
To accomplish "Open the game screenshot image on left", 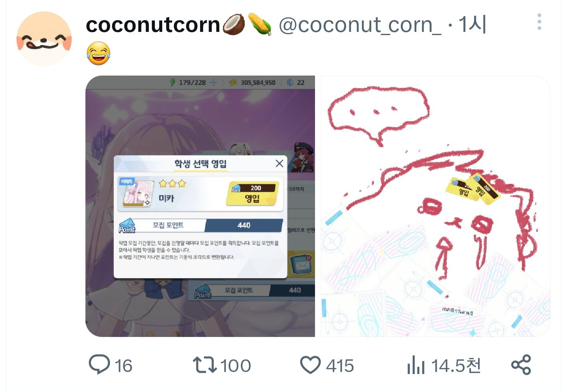I will (200, 206).
